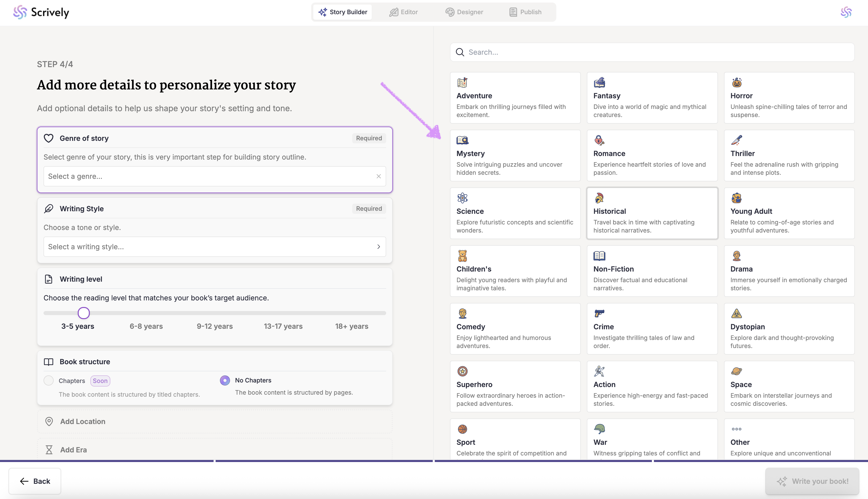Click the pistol icon on Crime card

pos(599,313)
